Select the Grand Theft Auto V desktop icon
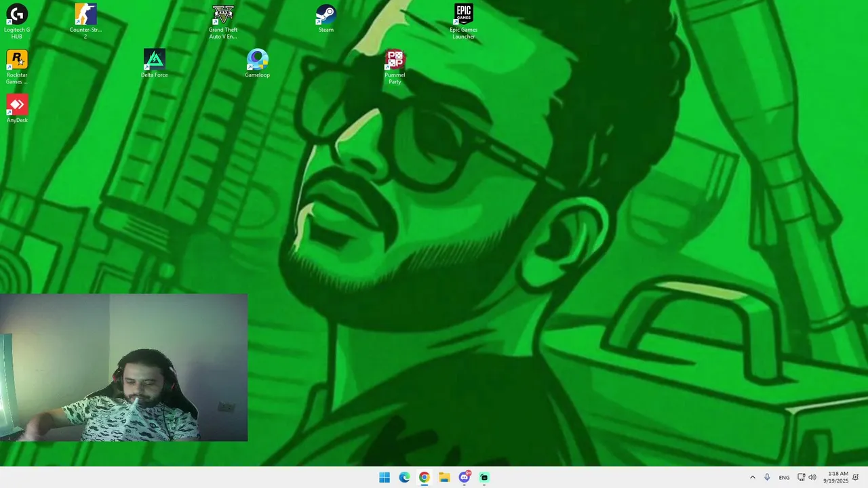The image size is (868, 488). 223,21
